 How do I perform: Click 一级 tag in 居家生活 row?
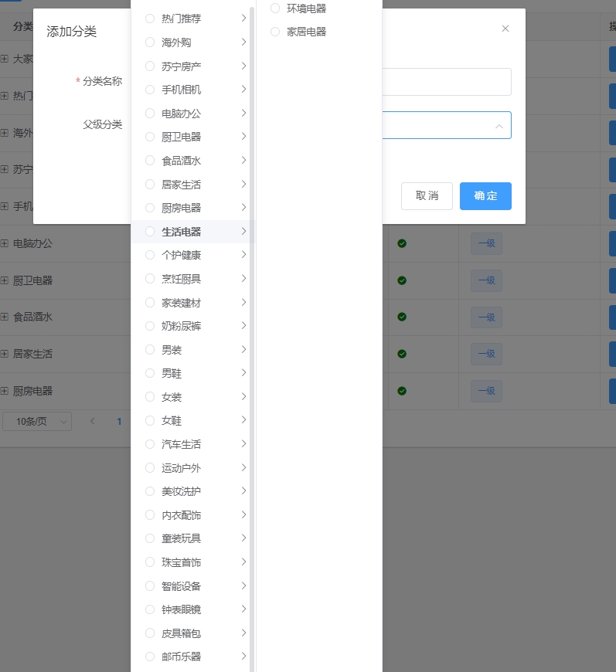click(x=486, y=354)
